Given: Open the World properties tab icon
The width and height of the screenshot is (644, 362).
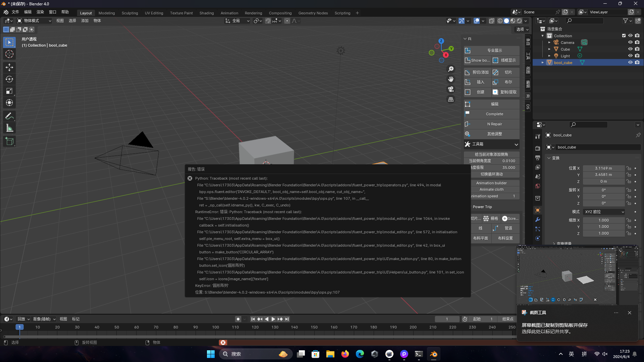Looking at the screenshot, I should coord(538,186).
